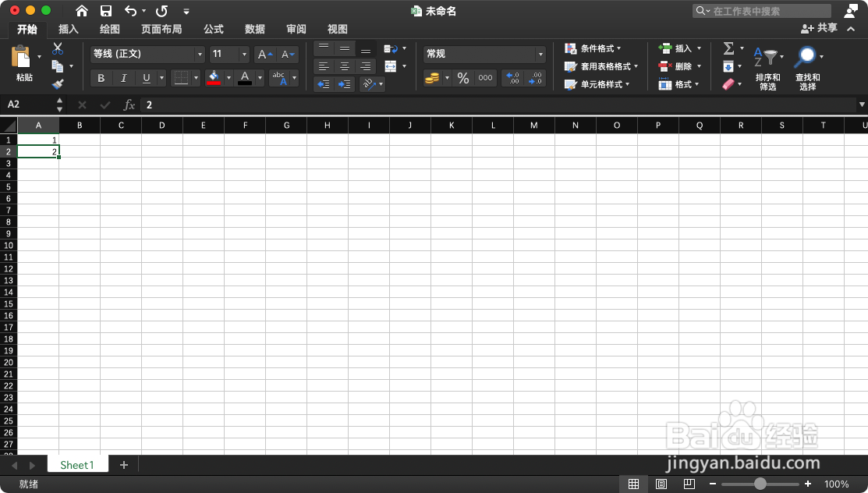Viewport: 868px width, 493px height.
Task: Click the Paste clipboard icon
Action: (x=21, y=57)
